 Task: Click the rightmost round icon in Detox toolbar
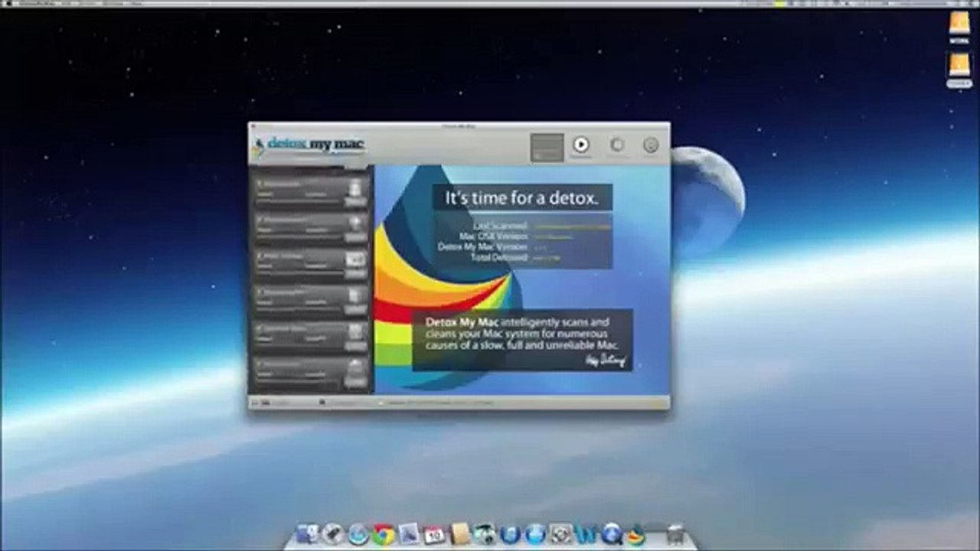[x=651, y=145]
